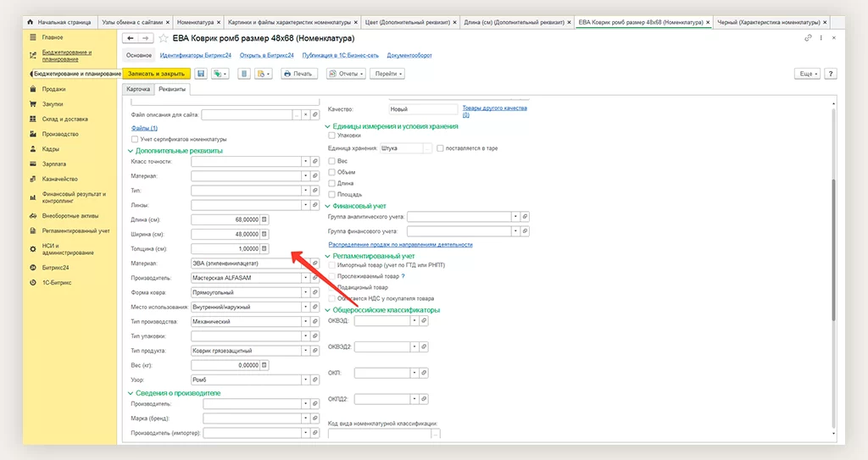Click the save (diskette) icon in toolbar
This screenshot has width=868, height=460.
(201, 74)
